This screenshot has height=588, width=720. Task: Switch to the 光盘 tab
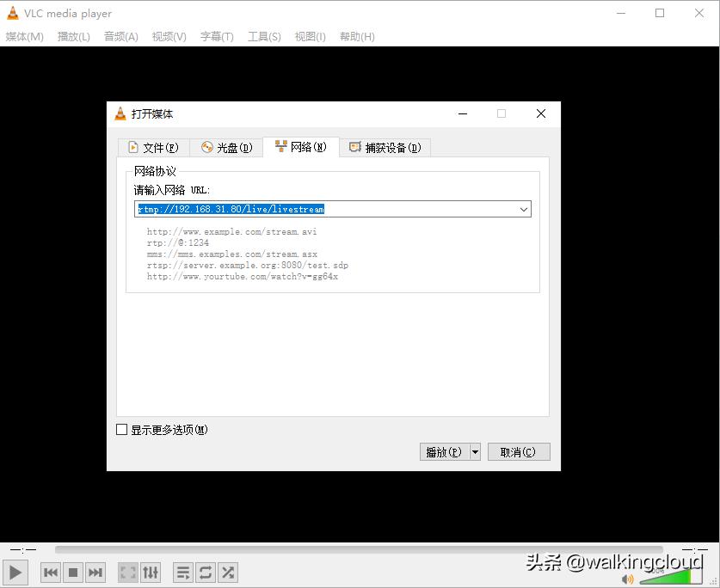pos(226,147)
